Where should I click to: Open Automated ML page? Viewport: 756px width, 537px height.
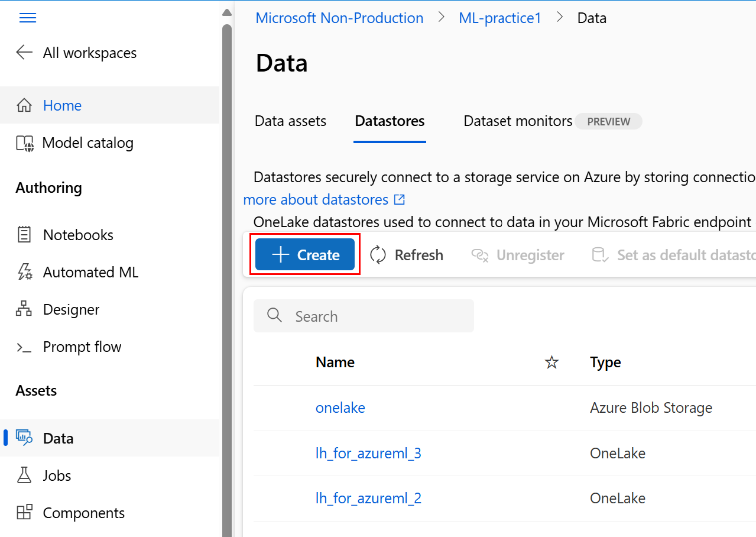[x=90, y=272]
